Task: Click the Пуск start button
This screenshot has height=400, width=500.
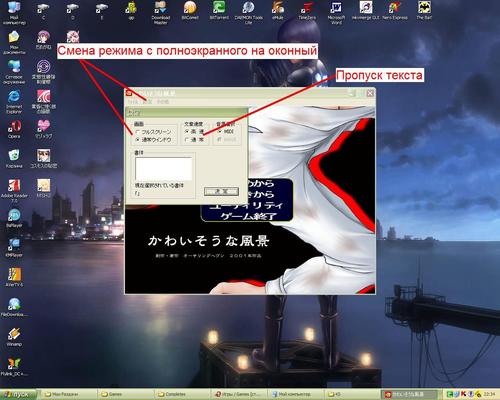Action: pos(17,394)
